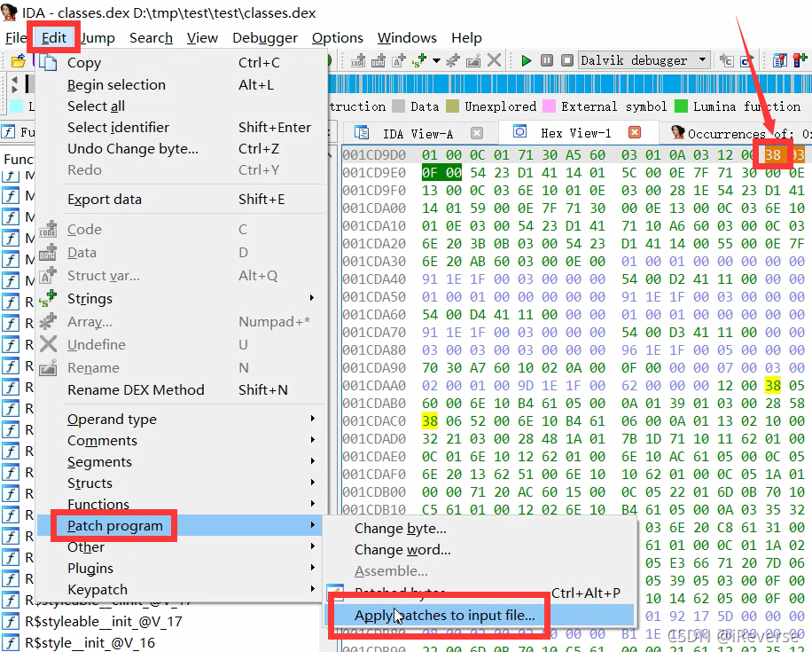Select function R$style__init_@V_16
Image resolution: width=812 pixels, height=652 pixels.
tap(90, 642)
